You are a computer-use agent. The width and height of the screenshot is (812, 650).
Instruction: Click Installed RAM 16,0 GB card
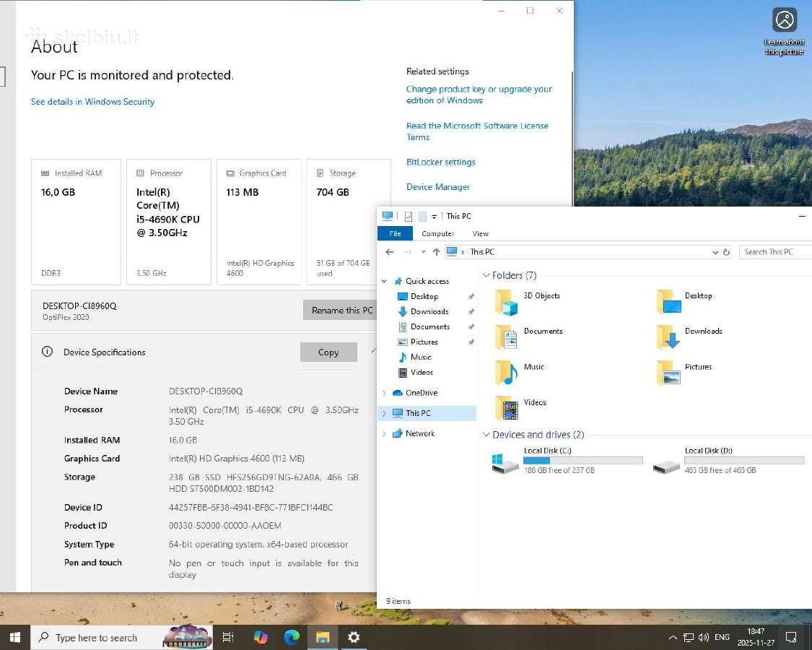(x=76, y=222)
